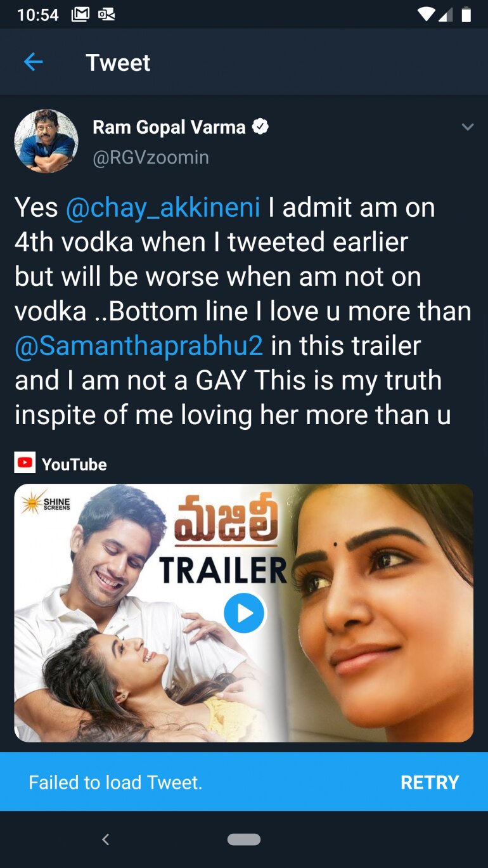Expand the tweet options chevron

click(468, 127)
